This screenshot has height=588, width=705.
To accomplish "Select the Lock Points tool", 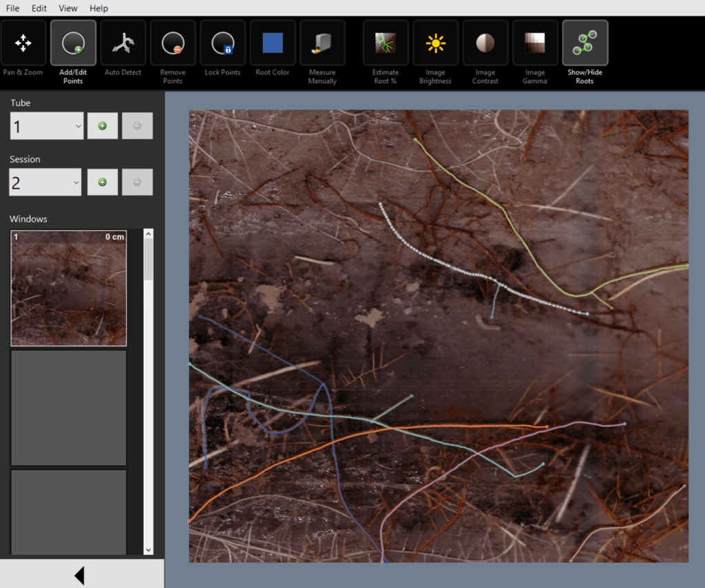I will click(222, 44).
